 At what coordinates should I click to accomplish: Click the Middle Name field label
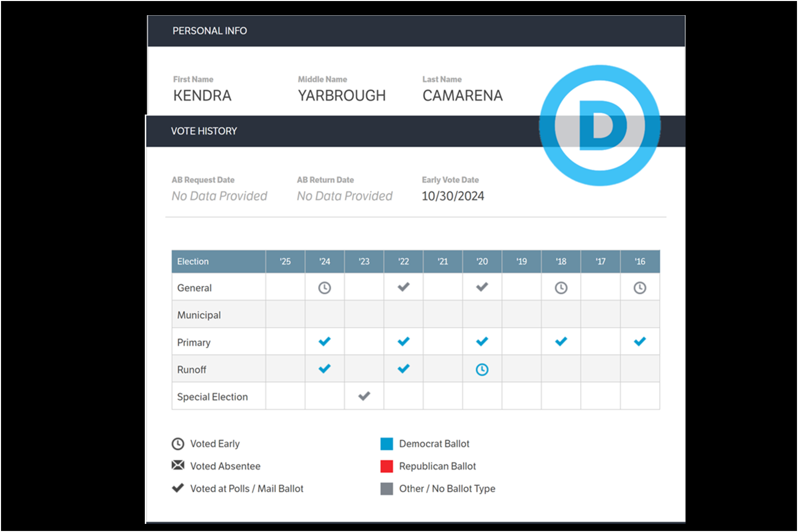click(323, 79)
